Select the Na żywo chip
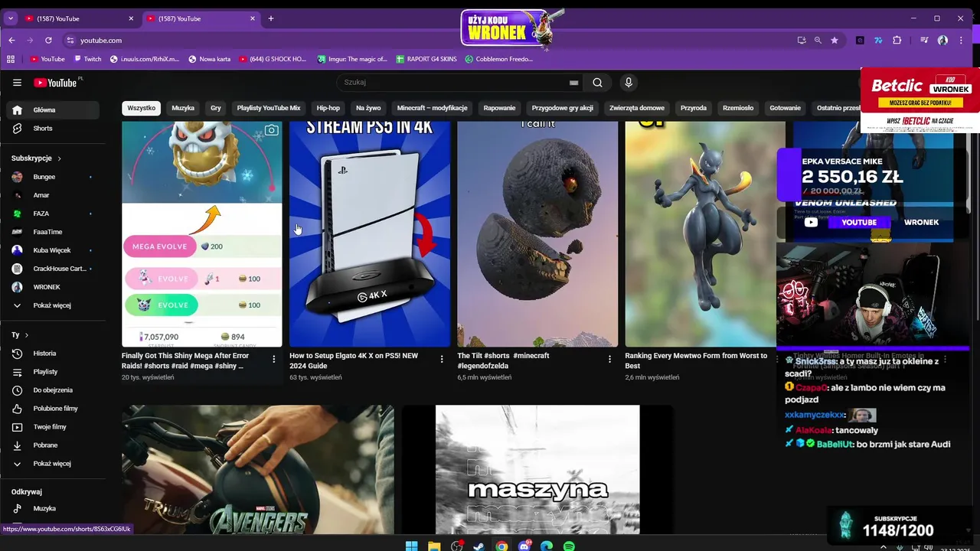 point(368,108)
